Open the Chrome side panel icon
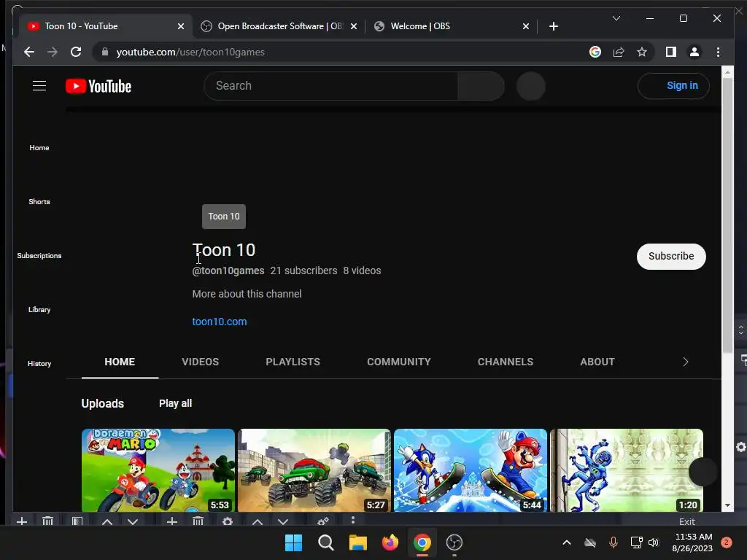Viewport: 747px width, 560px height. tap(671, 52)
